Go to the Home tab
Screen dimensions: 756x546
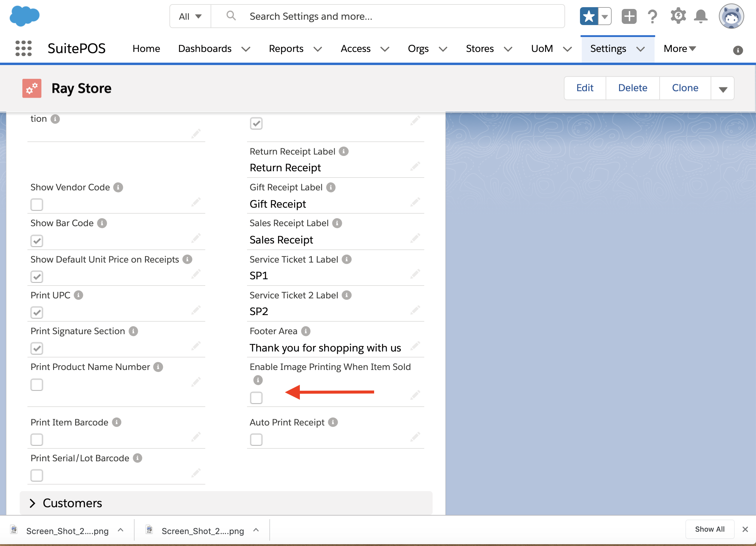click(x=146, y=49)
